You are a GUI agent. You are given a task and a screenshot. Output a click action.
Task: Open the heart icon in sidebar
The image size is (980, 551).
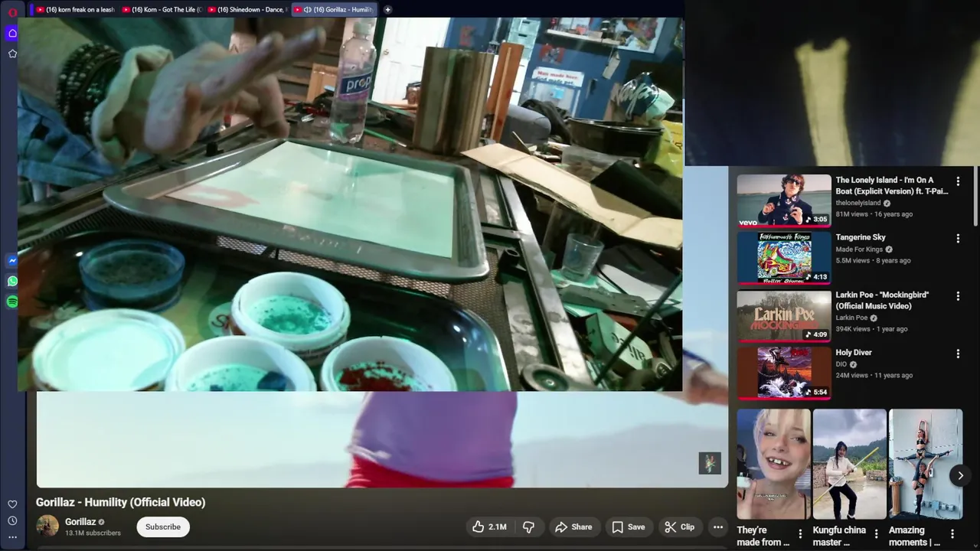12,504
